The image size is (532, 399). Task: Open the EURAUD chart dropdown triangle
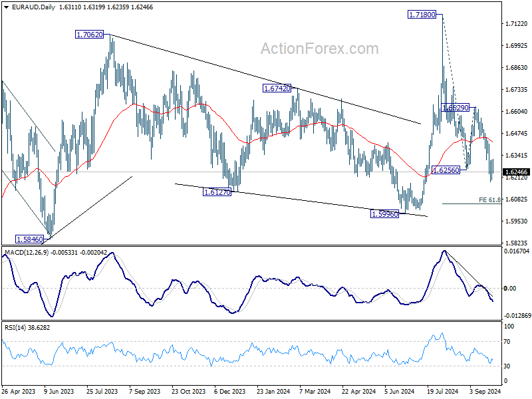pos(6,7)
